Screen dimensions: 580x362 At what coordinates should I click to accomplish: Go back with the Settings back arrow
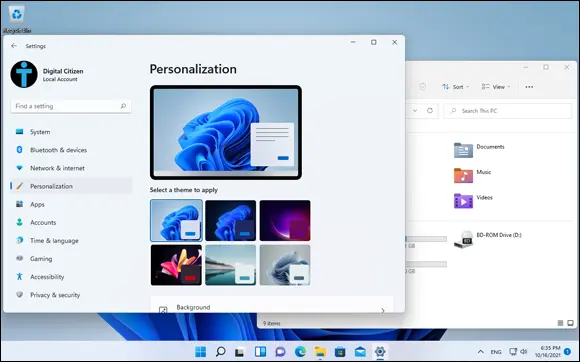tap(14, 46)
